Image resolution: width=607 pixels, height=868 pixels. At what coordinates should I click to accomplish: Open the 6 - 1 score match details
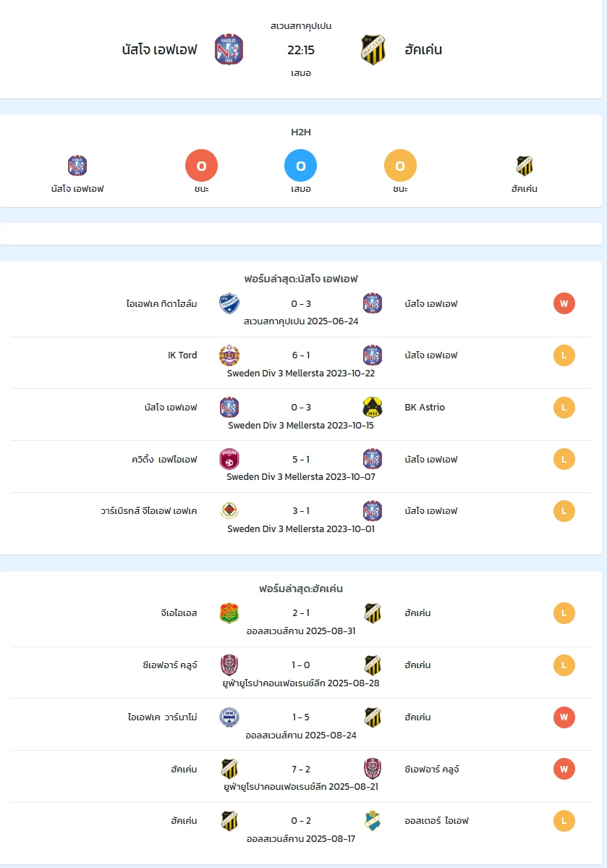click(301, 355)
